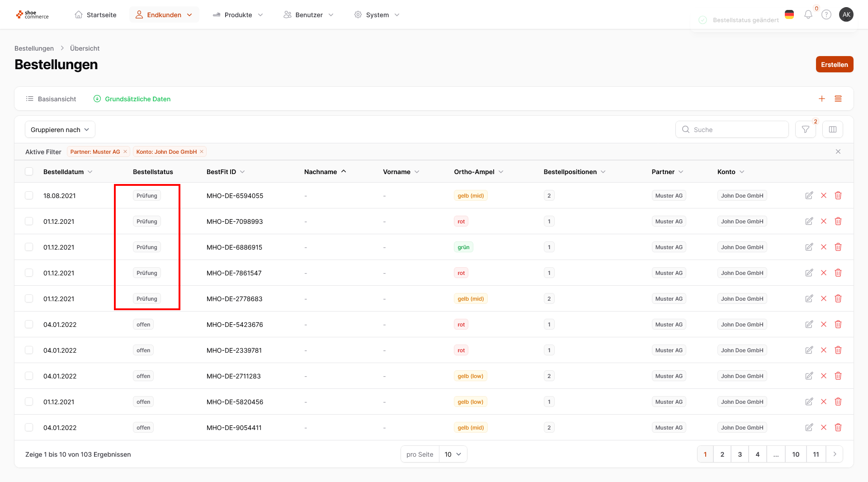Screen dimensions: 868x482
Task: Open column visibility settings icon
Action: click(x=832, y=130)
